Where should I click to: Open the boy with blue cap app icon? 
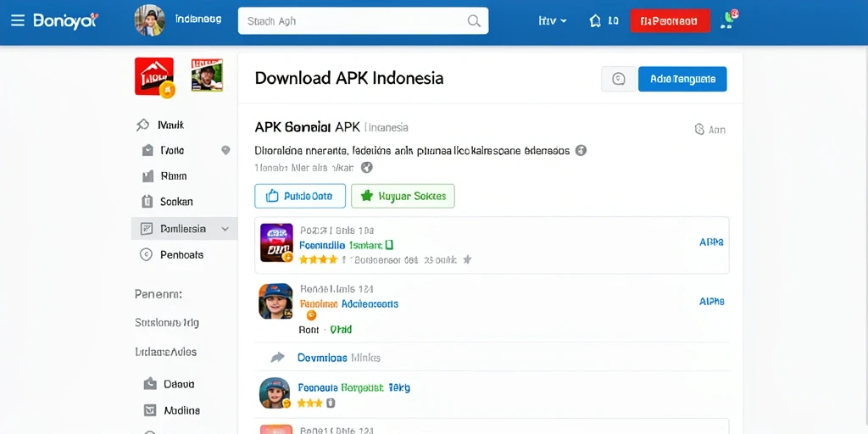(275, 301)
